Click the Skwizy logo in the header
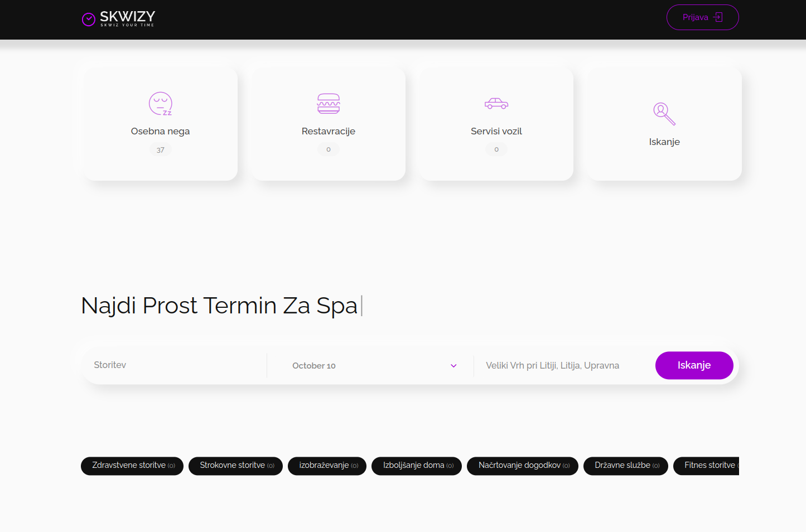This screenshot has height=532, width=806. point(118,19)
